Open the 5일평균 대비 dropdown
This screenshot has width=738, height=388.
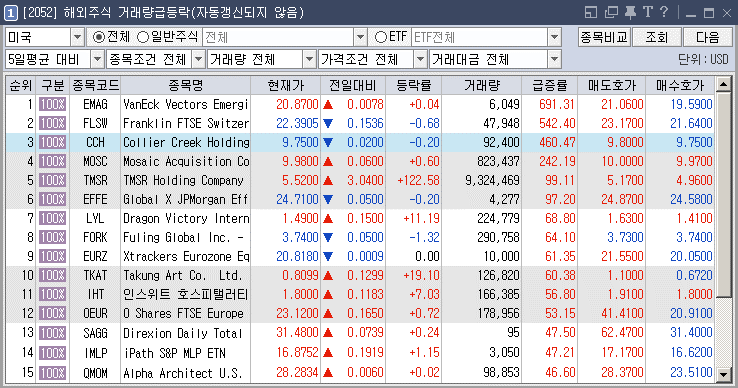[97, 59]
